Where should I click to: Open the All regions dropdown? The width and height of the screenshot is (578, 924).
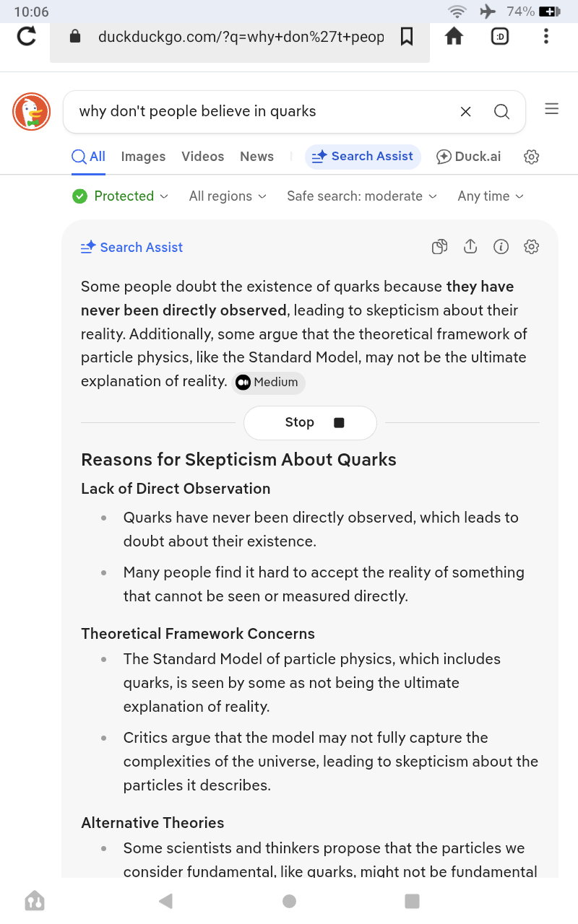pos(228,196)
